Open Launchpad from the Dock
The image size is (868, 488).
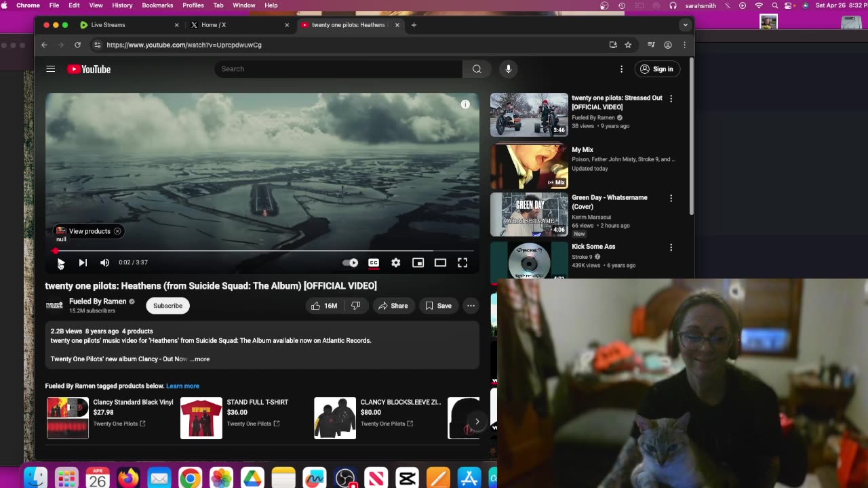(66, 479)
